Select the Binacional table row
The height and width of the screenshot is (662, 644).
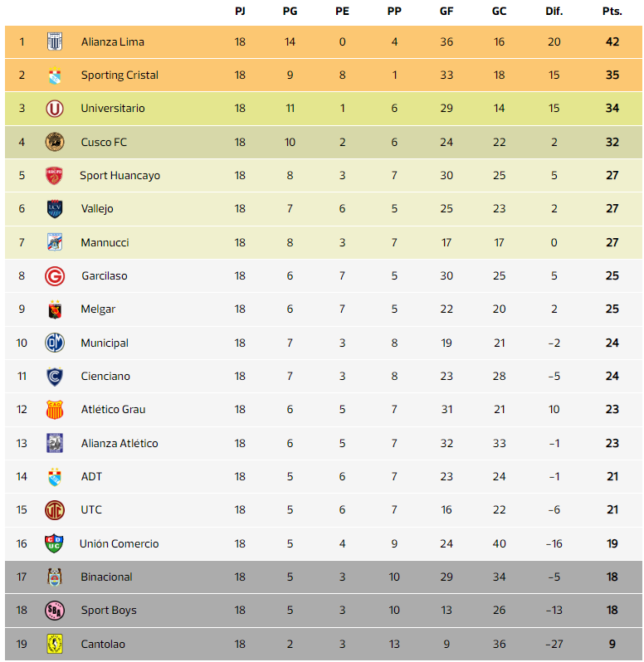coord(324,577)
